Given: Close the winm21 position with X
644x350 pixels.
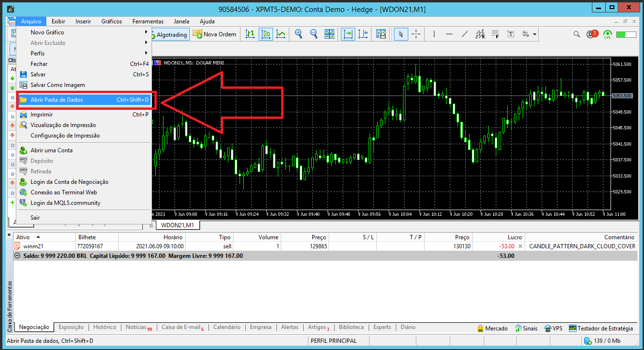Looking at the screenshot, I should click(520, 246).
